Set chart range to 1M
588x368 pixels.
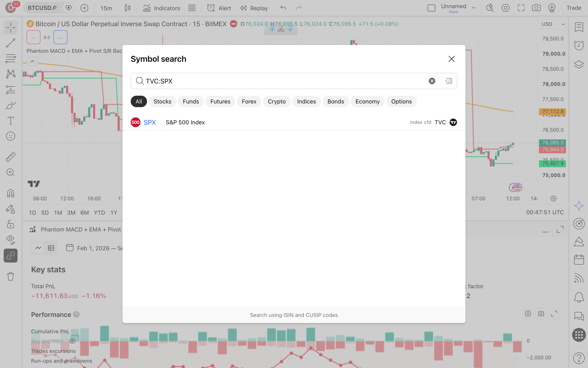pyautogui.click(x=58, y=213)
